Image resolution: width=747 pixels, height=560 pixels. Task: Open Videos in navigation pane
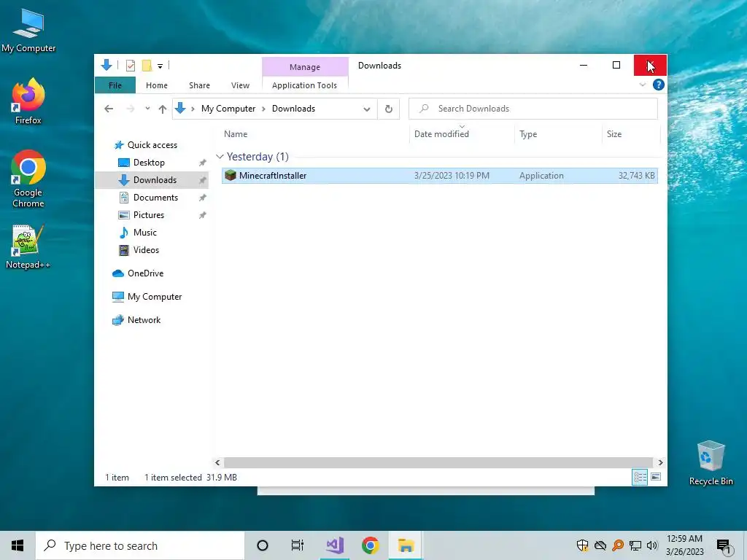point(146,250)
